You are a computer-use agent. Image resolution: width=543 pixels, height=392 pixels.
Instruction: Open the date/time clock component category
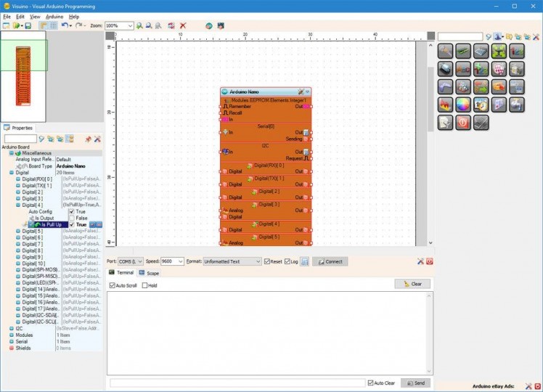click(x=481, y=105)
